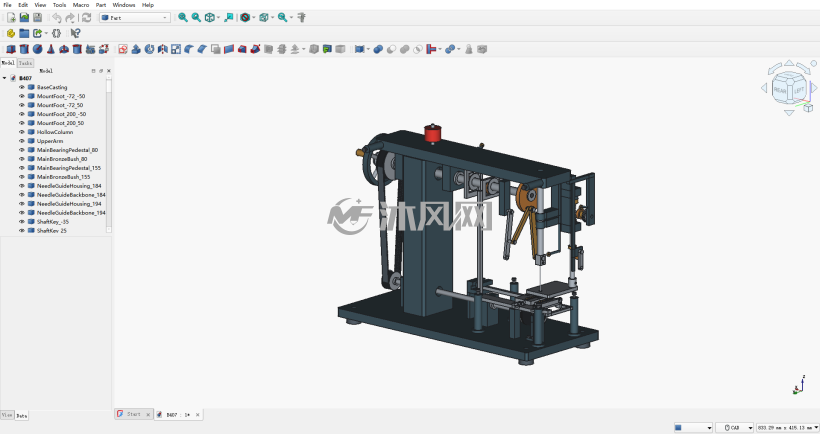Create a sphere primitive
The height and width of the screenshot is (434, 820).
tap(38, 49)
